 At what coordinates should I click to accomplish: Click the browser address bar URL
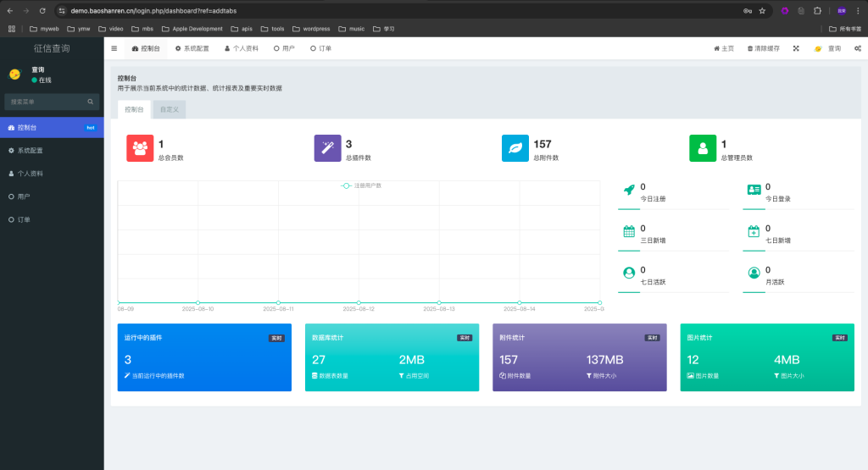point(153,10)
